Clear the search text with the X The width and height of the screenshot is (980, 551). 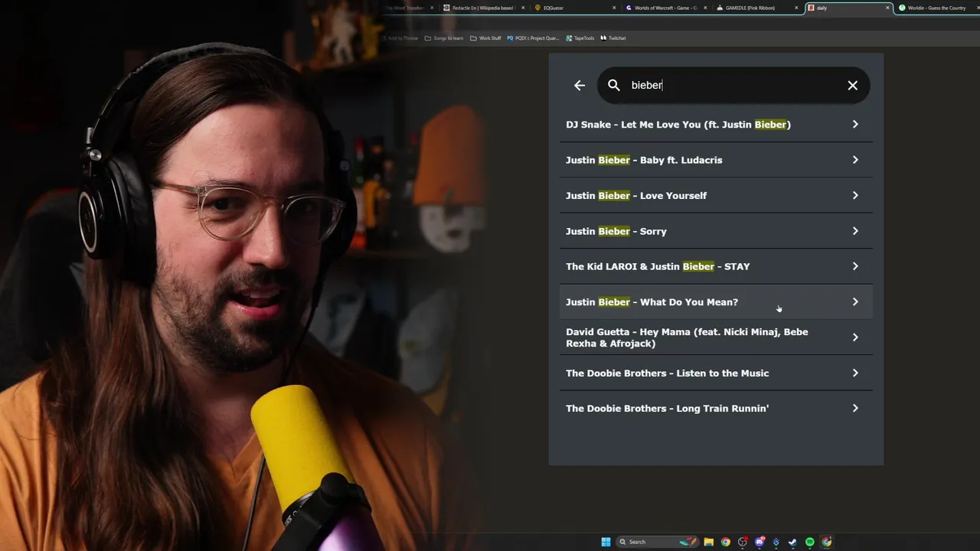(853, 86)
